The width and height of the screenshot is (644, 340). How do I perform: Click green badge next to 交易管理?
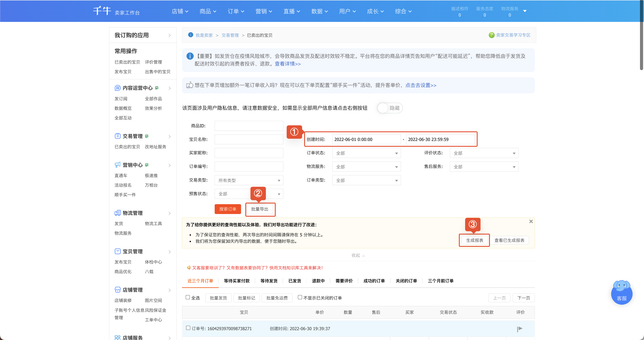(147, 136)
